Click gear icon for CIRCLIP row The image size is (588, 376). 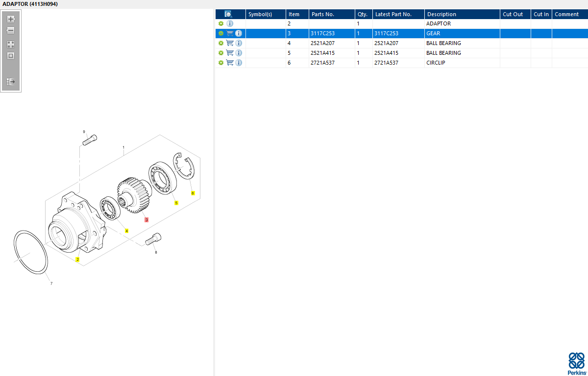[x=221, y=63]
